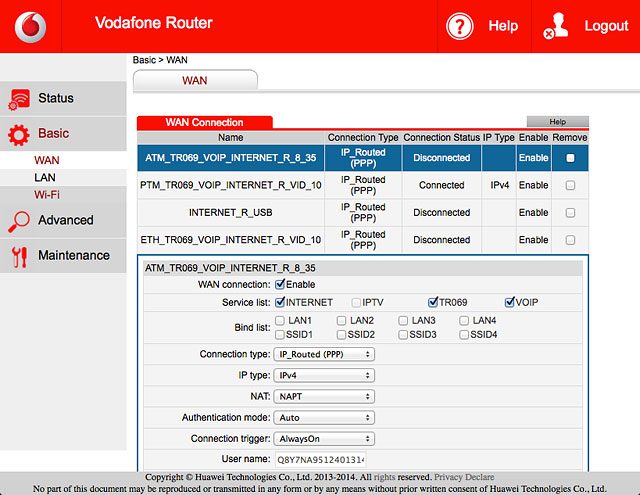Select ETH_TR069_VOIP_INTERNET_R_VID_10 connection name
Viewport: 640px width, 495px height.
[231, 240]
